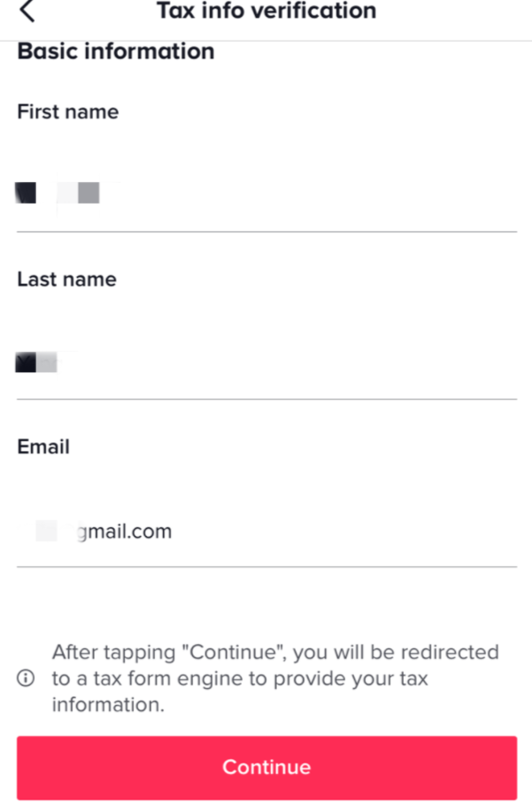Click the 'Basic information' heading
532x812 pixels.
(x=116, y=51)
